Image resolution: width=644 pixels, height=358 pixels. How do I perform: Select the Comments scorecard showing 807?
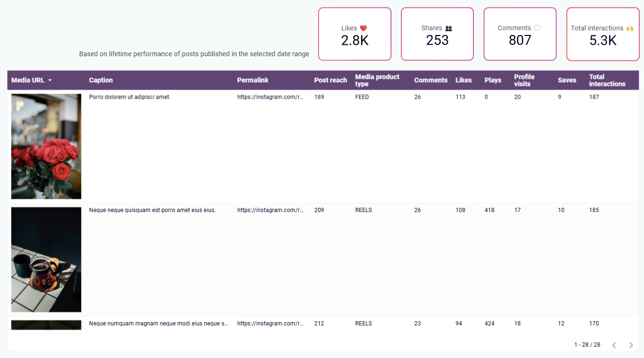(x=520, y=34)
